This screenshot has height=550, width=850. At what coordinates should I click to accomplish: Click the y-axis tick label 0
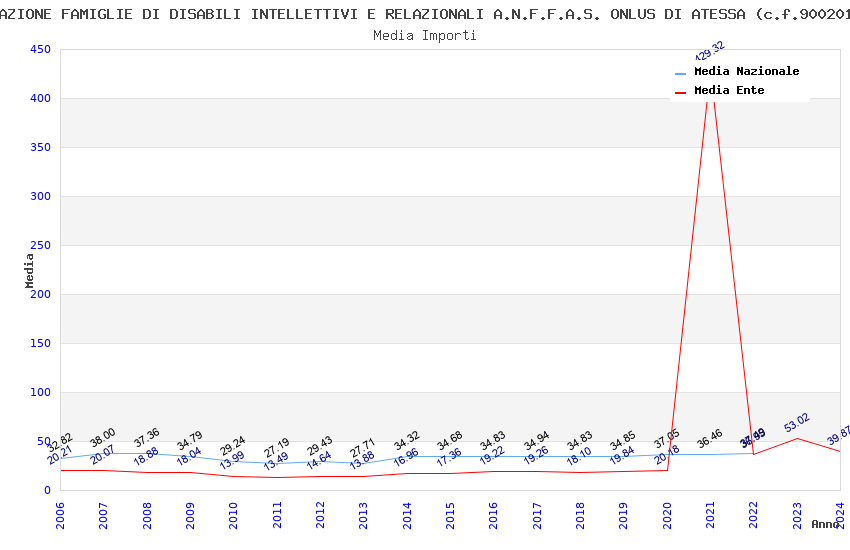(47, 490)
